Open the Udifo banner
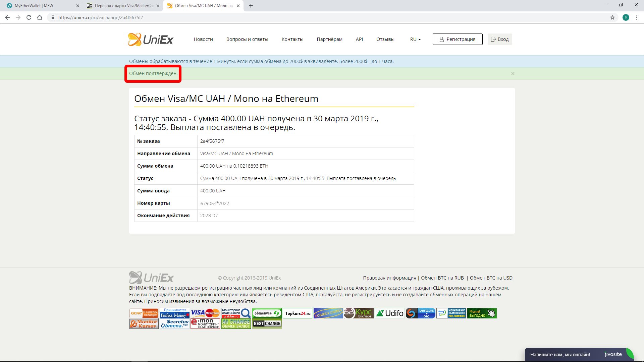This screenshot has width=644, height=362. point(390,313)
